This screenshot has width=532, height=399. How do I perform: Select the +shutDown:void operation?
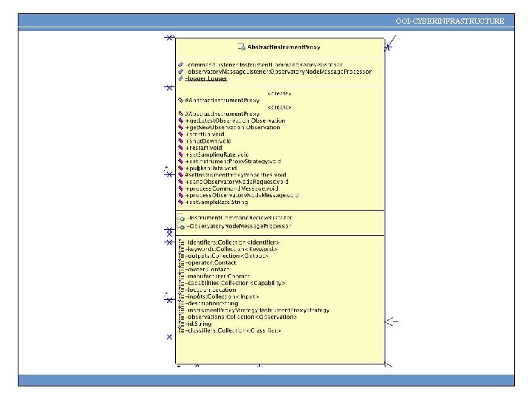coord(208,141)
